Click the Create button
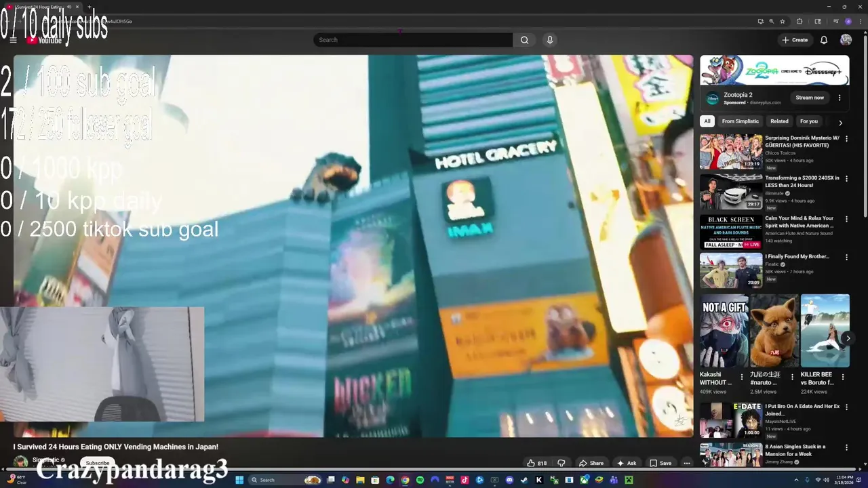 pyautogui.click(x=795, y=40)
